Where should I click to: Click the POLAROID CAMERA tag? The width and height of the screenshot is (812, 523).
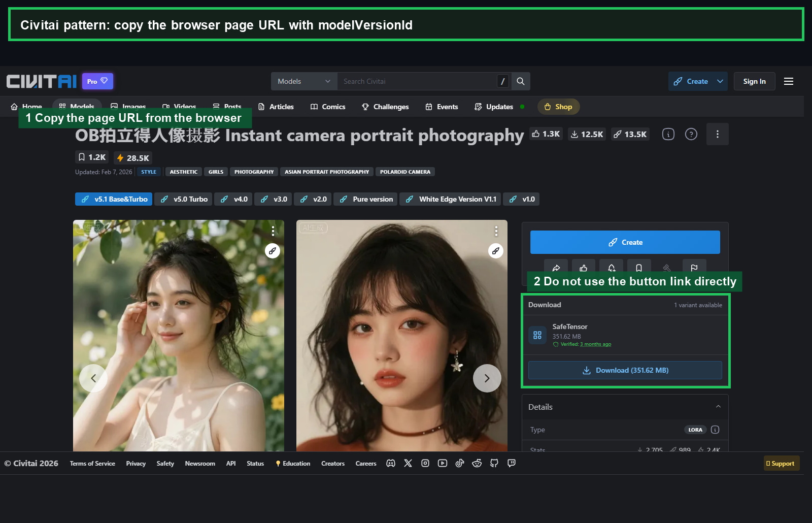click(405, 172)
